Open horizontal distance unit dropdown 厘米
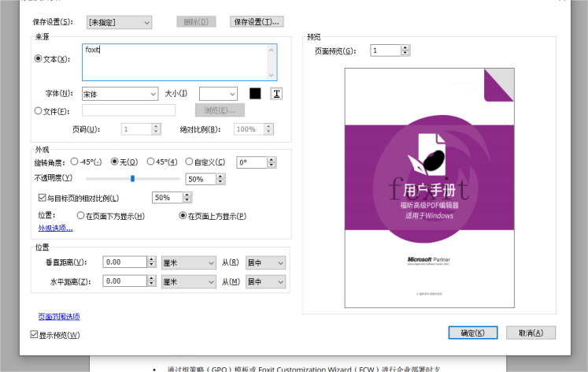The image size is (588, 372). pos(189,281)
